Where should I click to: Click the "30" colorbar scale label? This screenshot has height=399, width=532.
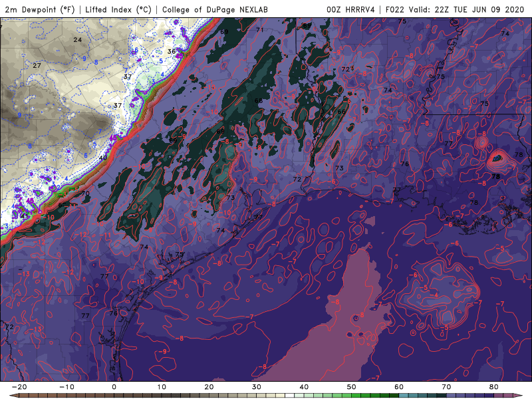coord(257,387)
